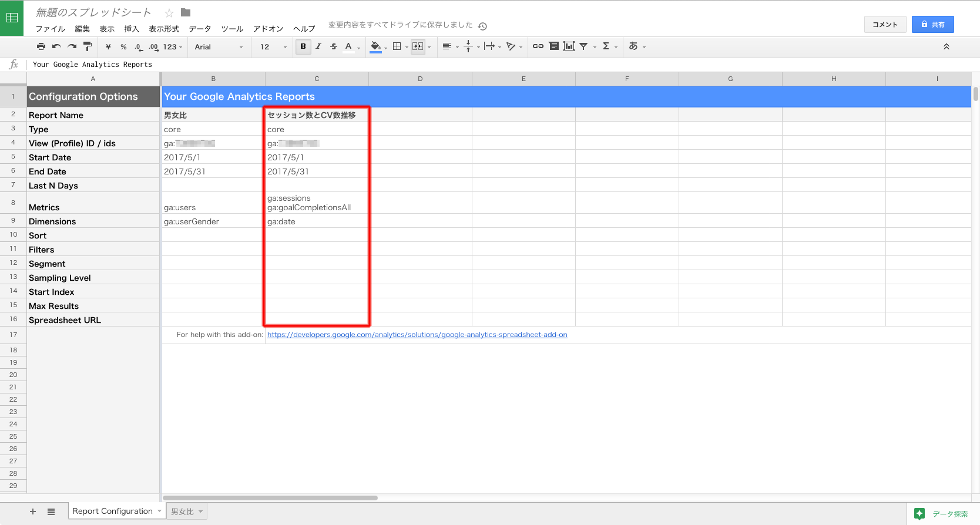Screen dimensions: 980x525
Task: Open the データ menu
Action: pyautogui.click(x=200, y=29)
